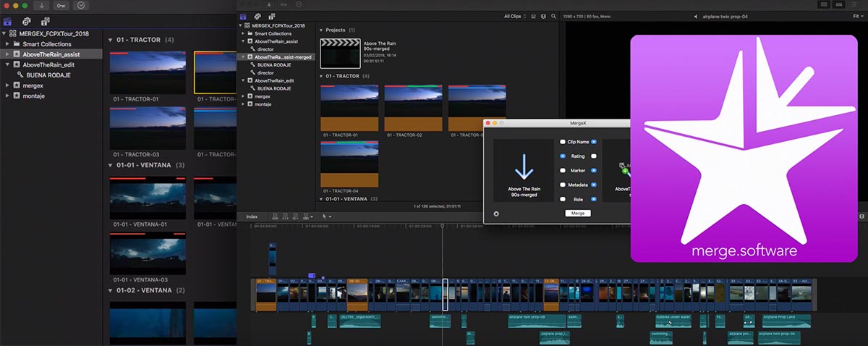Click the timeline Index button
The height and width of the screenshot is (346, 868).
[252, 216]
